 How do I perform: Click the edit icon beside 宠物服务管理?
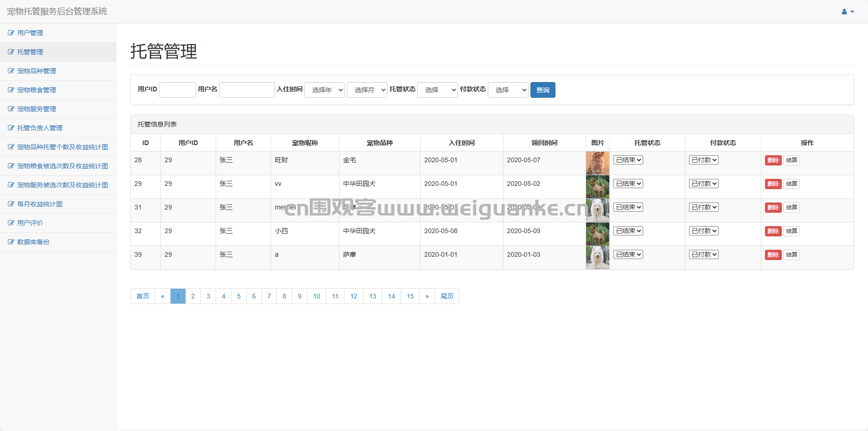11,109
